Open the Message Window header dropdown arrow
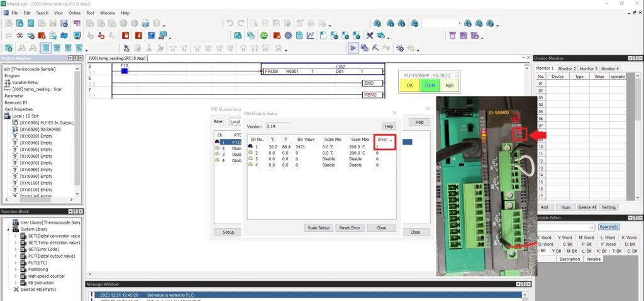644x301 pixels. [519, 284]
